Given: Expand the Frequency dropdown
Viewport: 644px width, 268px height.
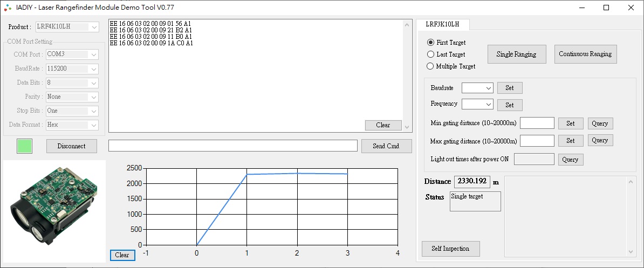Looking at the screenshot, I should click(478, 105).
